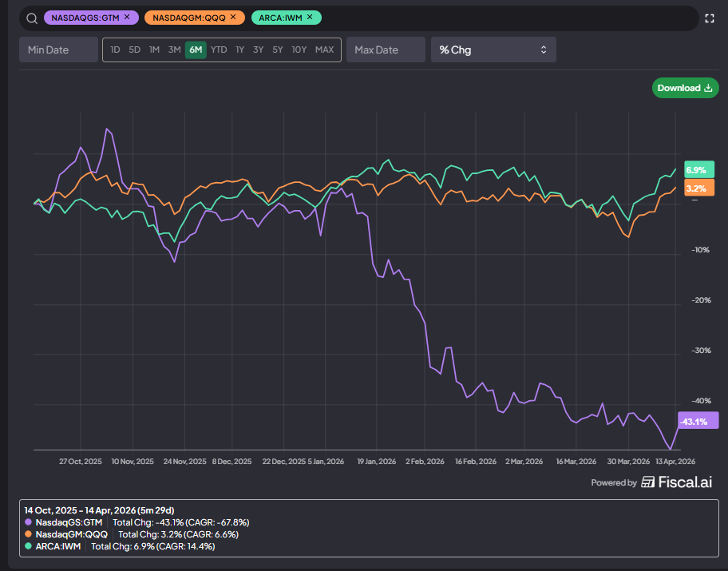This screenshot has height=571, width=728.
Task: Open the % Chg dropdown
Action: [x=493, y=50]
